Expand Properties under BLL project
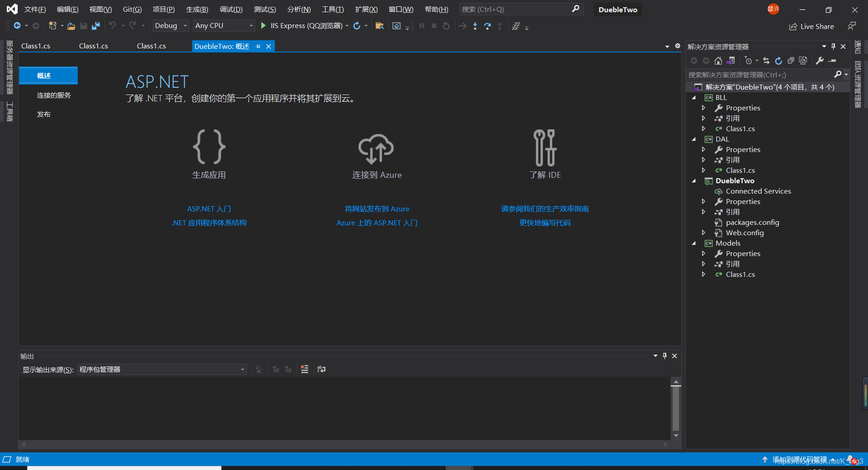Viewport: 868px width, 470px height. (x=703, y=108)
